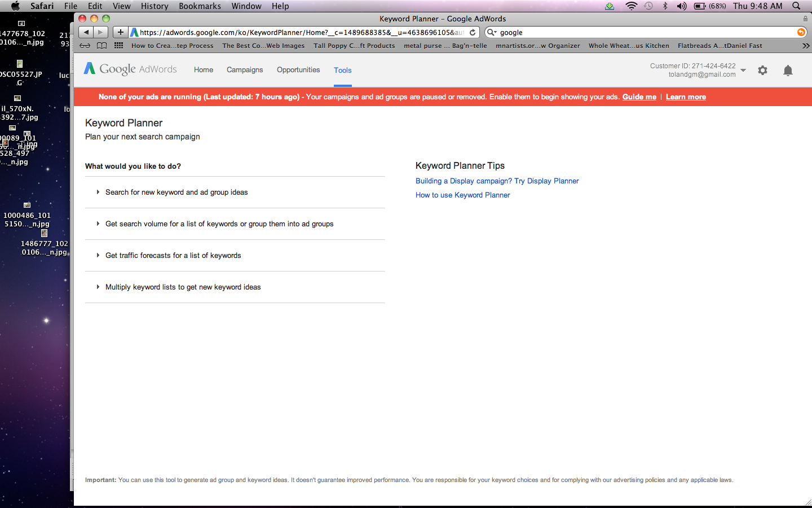The height and width of the screenshot is (508, 812).
Task: Click the Guide me link
Action: (x=639, y=97)
